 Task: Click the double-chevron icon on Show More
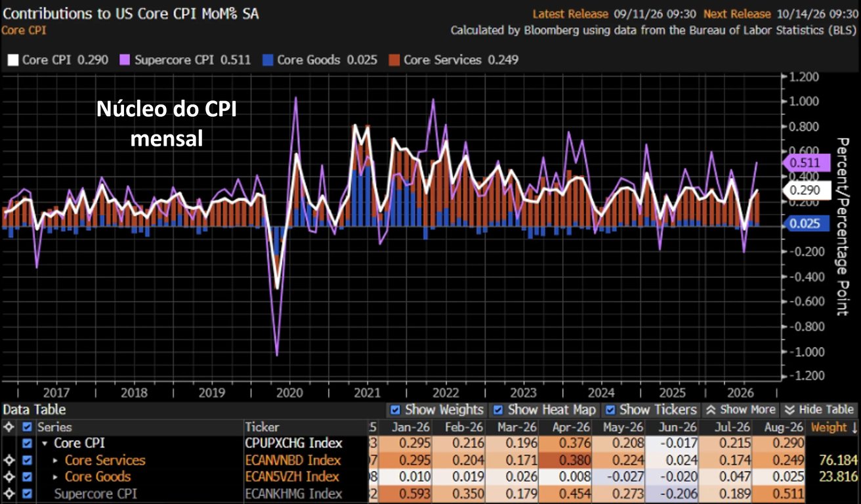710,409
